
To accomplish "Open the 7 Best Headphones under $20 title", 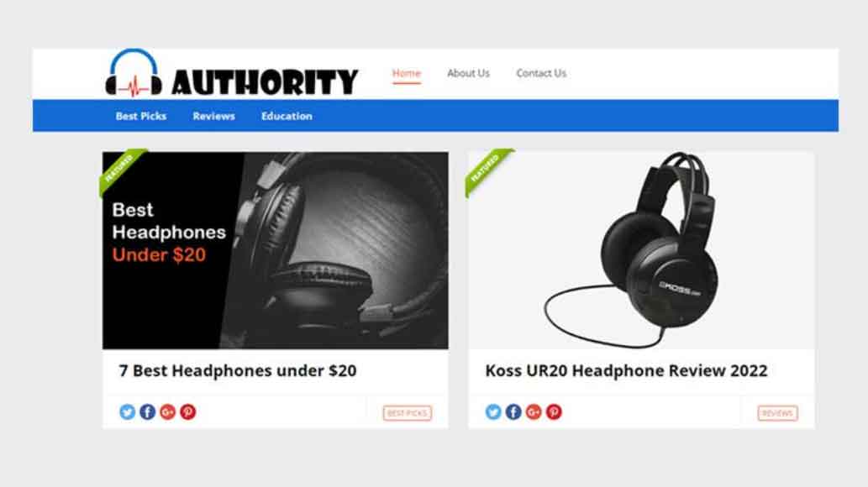I will pos(238,370).
